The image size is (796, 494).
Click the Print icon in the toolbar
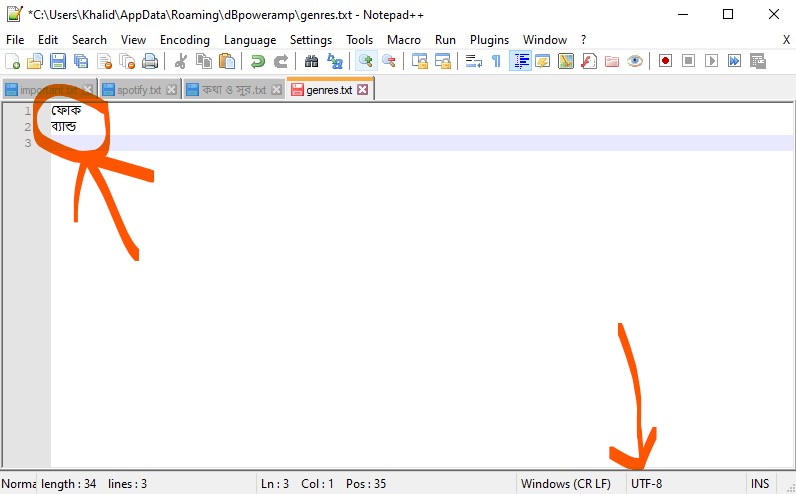coord(150,61)
